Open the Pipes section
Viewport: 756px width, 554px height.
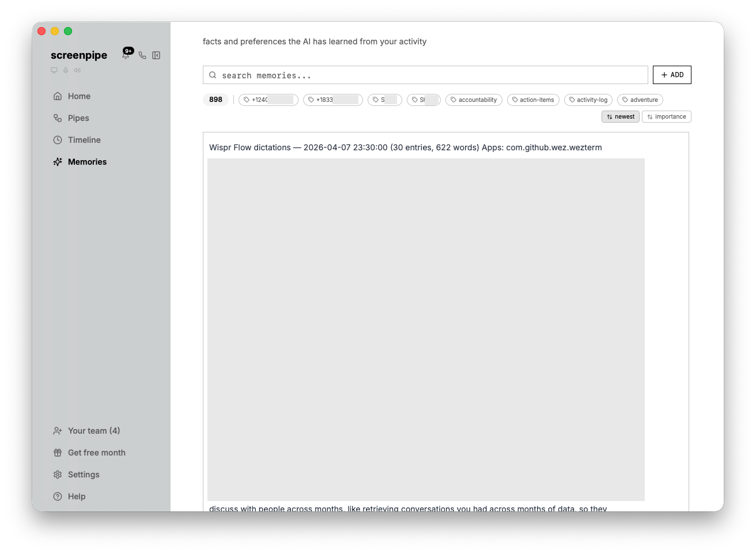pos(78,118)
